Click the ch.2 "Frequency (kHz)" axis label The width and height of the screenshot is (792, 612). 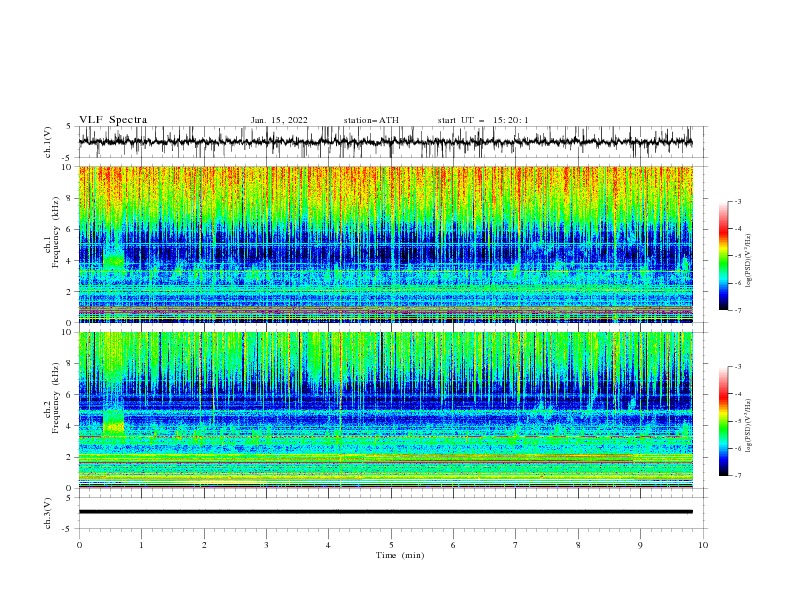(55, 398)
